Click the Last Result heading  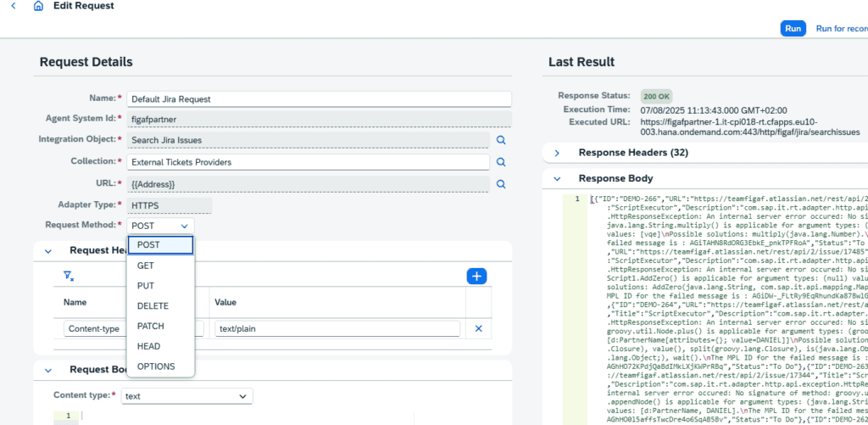581,62
